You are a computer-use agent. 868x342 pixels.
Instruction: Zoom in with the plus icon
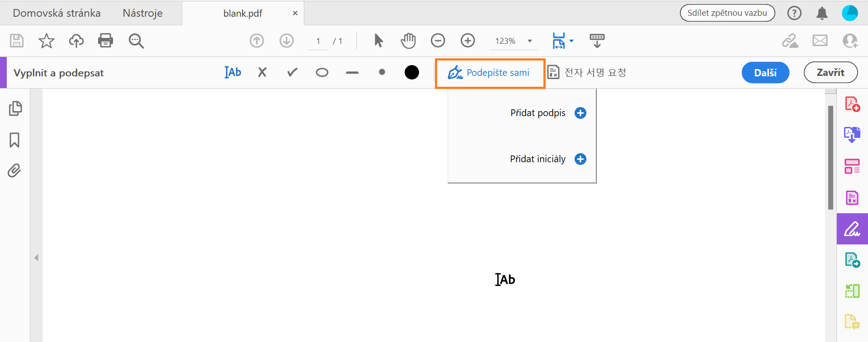[468, 41]
